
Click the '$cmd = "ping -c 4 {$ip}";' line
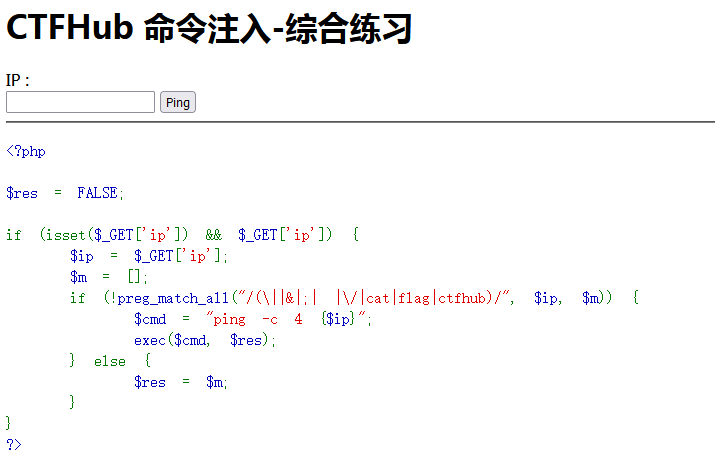click(253, 319)
